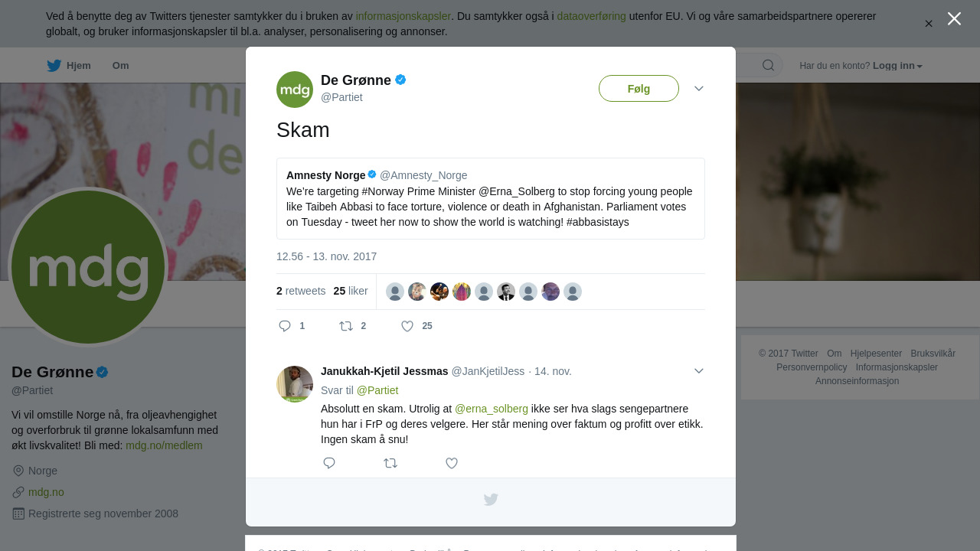Click the search magnifier icon
The height and width of the screenshot is (551, 980).
coord(768,65)
